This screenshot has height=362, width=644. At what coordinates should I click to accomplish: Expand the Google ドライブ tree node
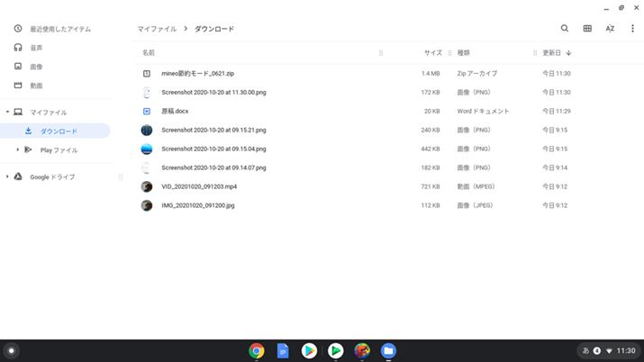click(x=7, y=176)
